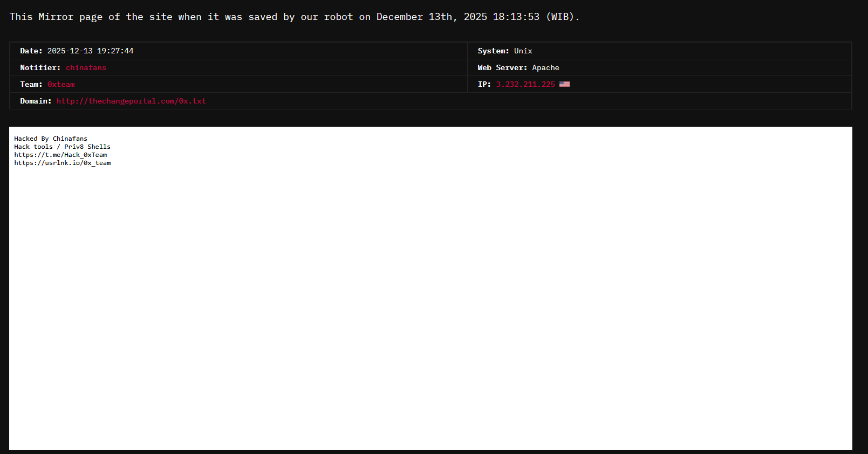Open the 0xteam team link
The width and height of the screenshot is (868, 454).
pos(61,84)
